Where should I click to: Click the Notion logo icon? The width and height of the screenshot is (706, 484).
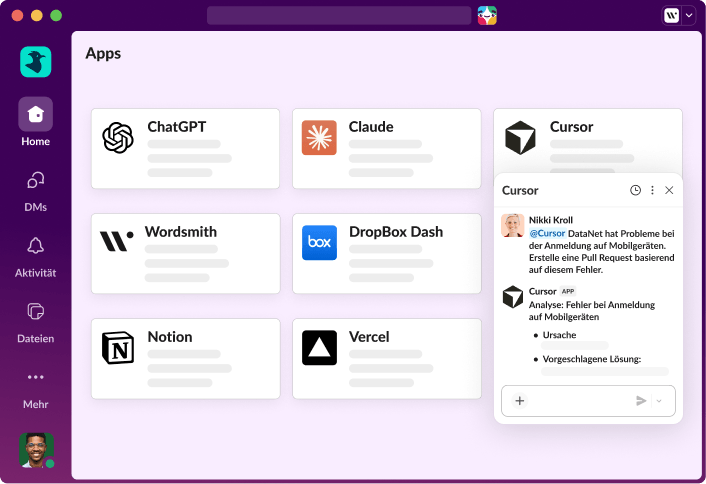pyautogui.click(x=118, y=348)
